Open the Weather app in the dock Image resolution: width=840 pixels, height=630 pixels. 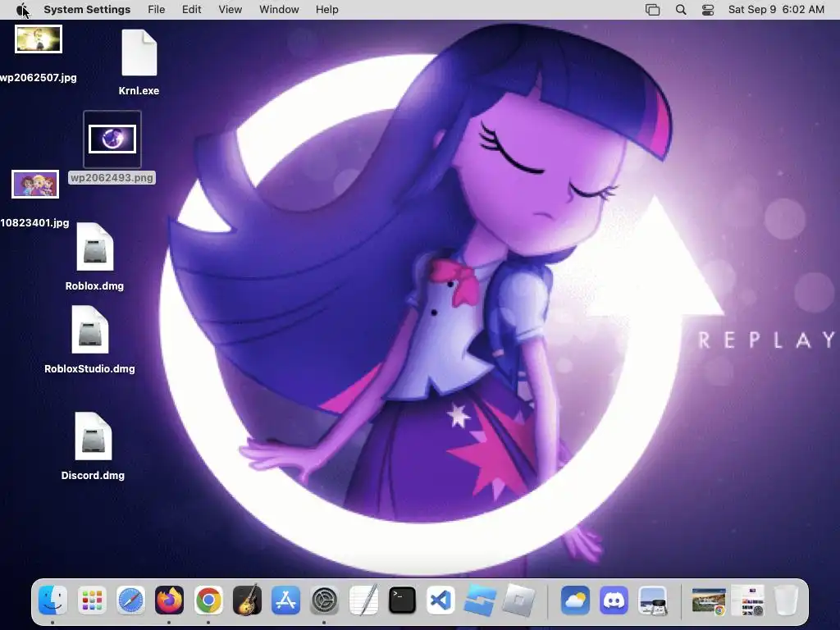[x=575, y=600]
